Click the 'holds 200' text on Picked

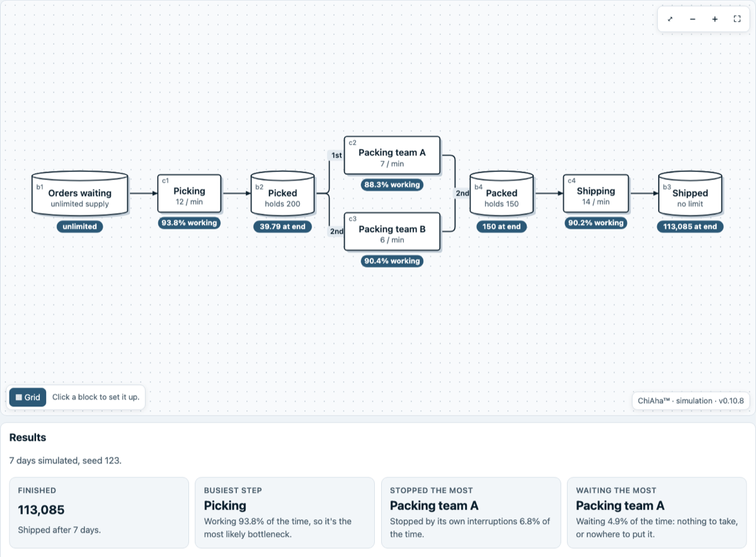pyautogui.click(x=282, y=204)
